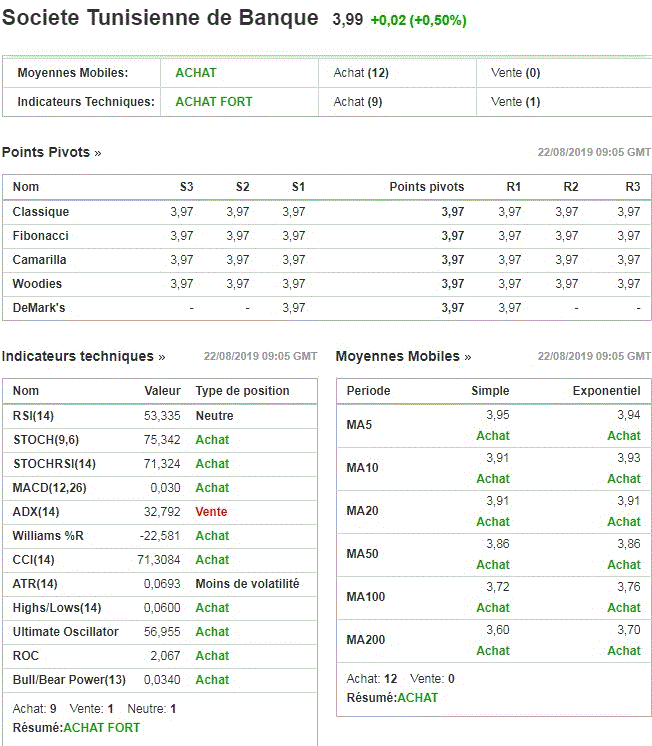
Task: Open the Indicateurs techniques section link
Action: click(x=83, y=356)
